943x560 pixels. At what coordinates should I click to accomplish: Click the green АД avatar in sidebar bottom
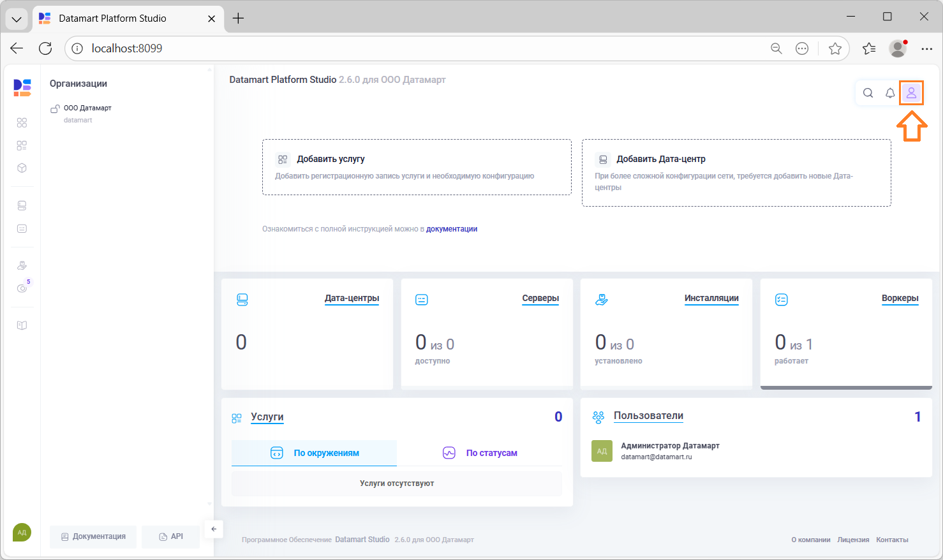tap(22, 533)
